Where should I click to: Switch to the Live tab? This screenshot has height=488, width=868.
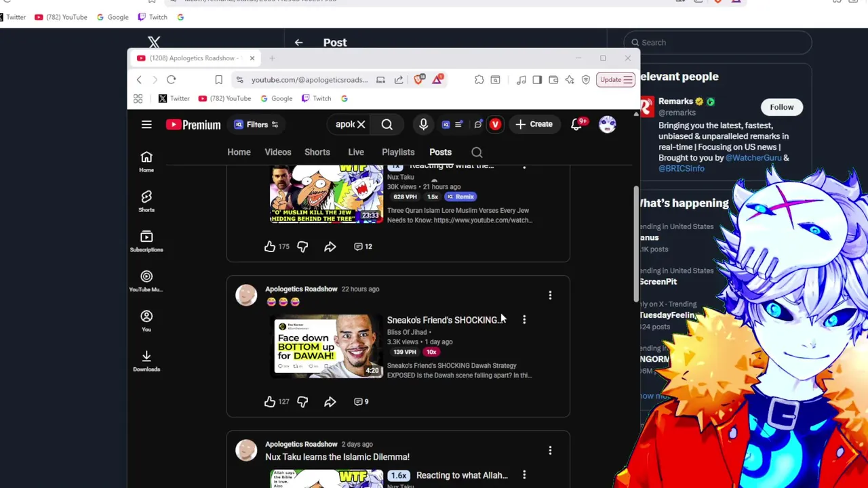coord(356,152)
